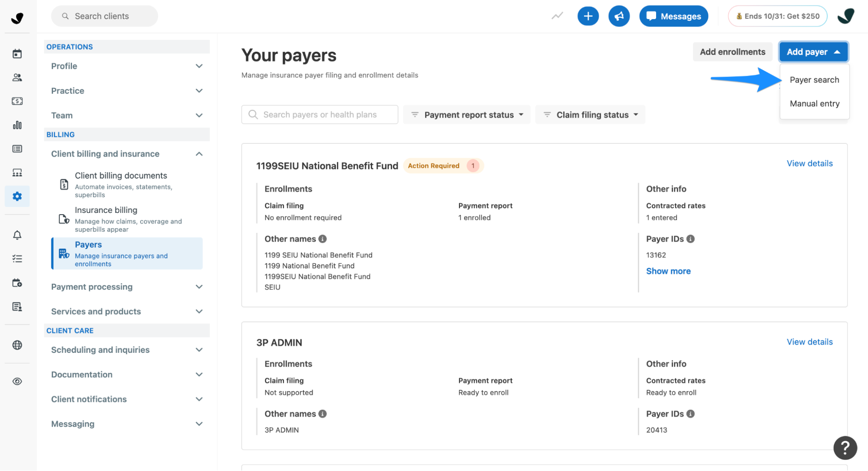Expand the Profile section
The width and height of the screenshot is (868, 471).
point(127,66)
